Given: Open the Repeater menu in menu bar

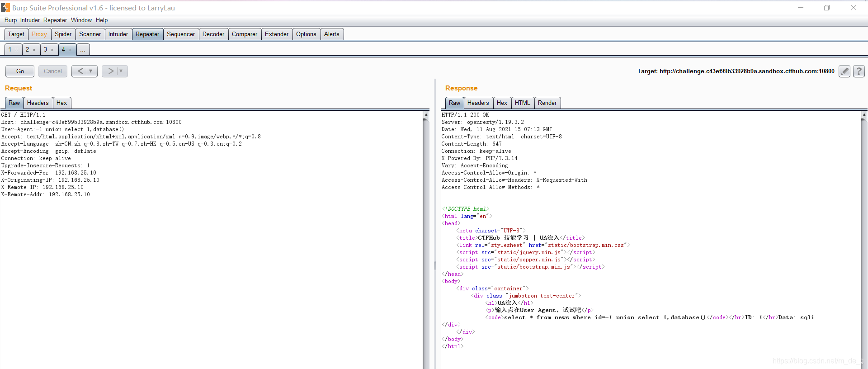Looking at the screenshot, I should click(x=55, y=20).
